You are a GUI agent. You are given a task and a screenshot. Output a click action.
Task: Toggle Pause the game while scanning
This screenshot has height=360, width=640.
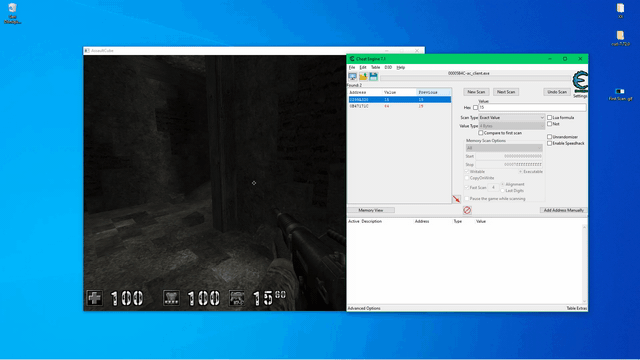(x=467, y=199)
